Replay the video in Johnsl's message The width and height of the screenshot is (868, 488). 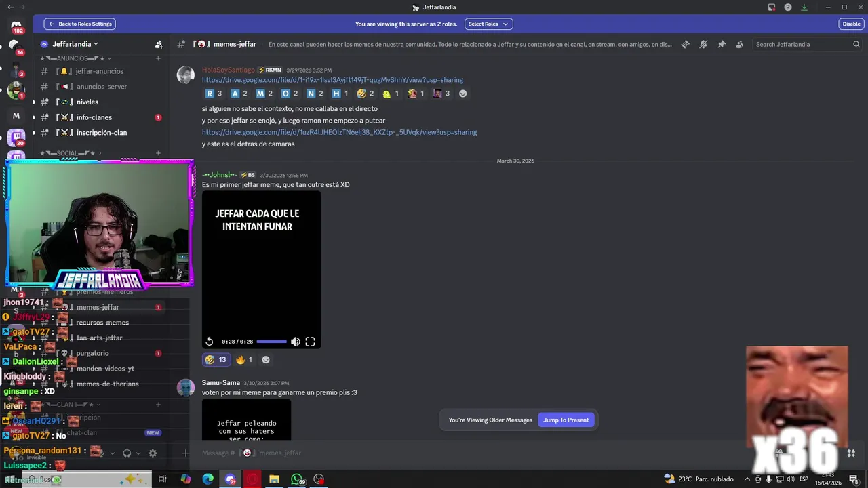coord(210,342)
